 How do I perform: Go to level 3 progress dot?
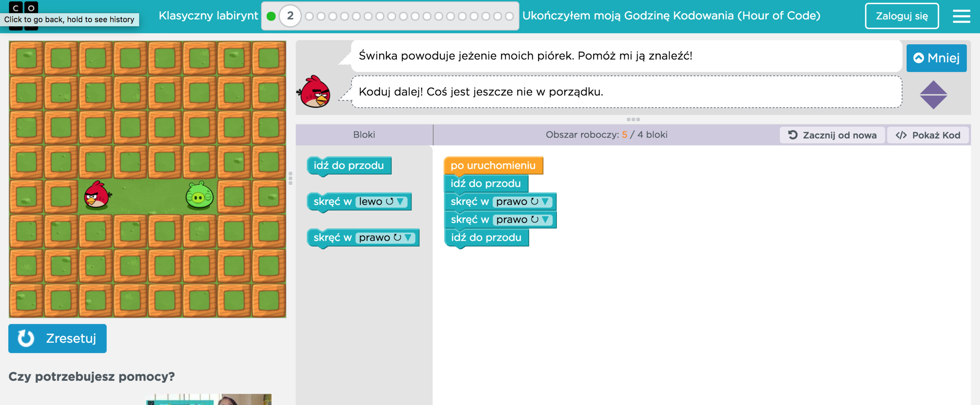[x=309, y=16]
